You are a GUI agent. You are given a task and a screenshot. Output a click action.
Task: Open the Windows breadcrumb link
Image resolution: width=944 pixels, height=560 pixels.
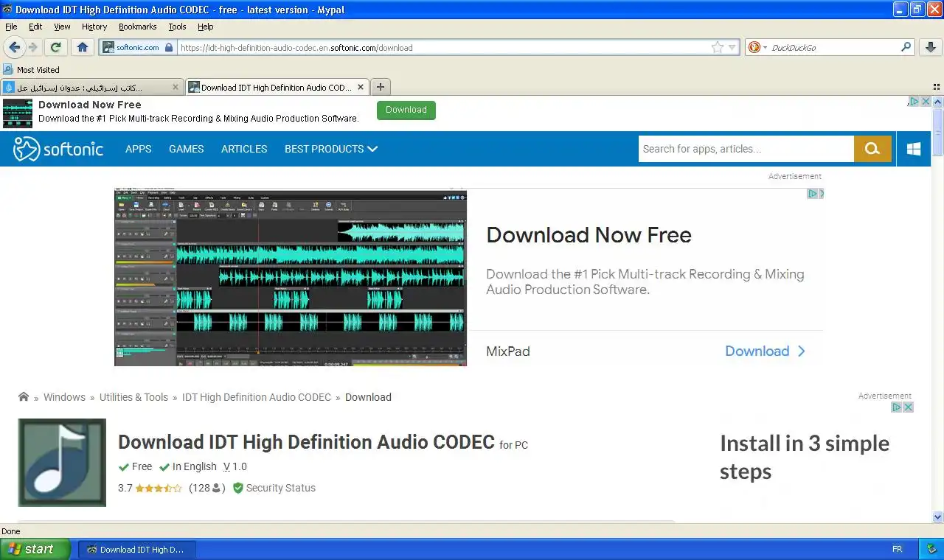click(64, 397)
